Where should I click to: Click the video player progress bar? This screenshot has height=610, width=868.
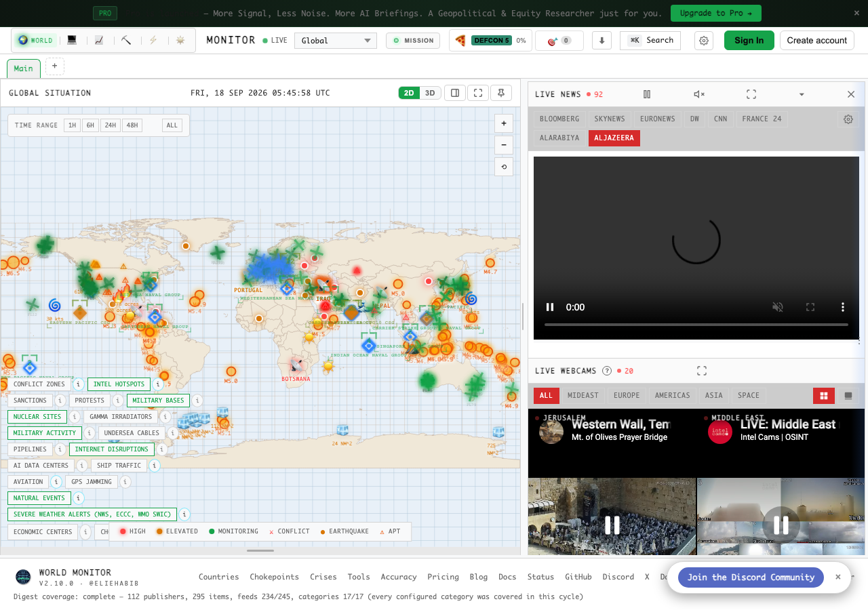(696, 325)
